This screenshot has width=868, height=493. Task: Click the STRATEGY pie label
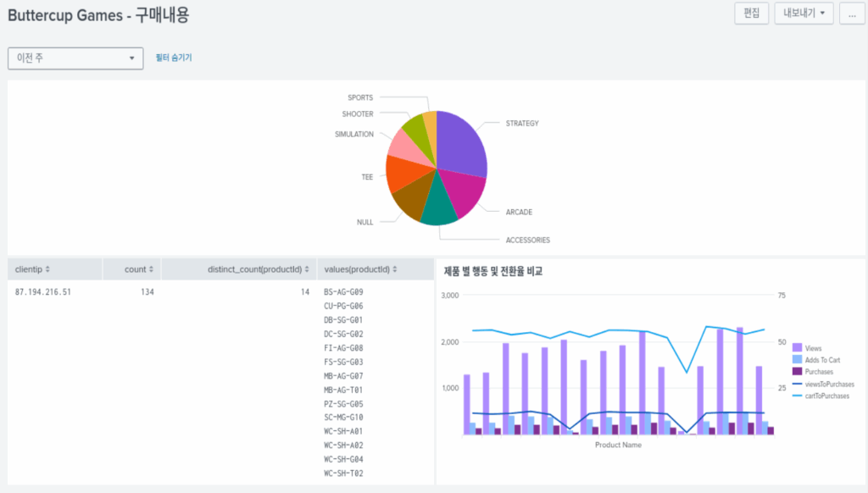(x=522, y=124)
